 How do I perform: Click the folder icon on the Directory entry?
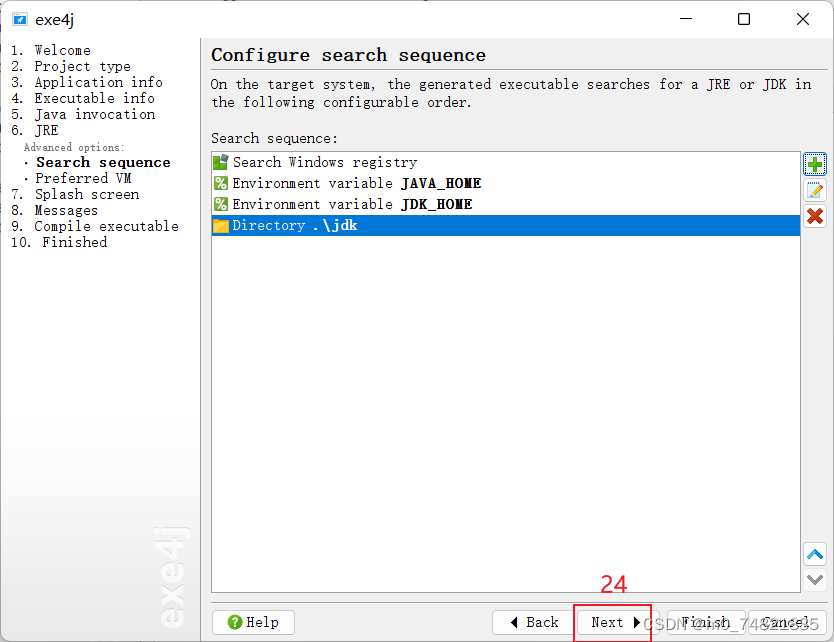[221, 225]
